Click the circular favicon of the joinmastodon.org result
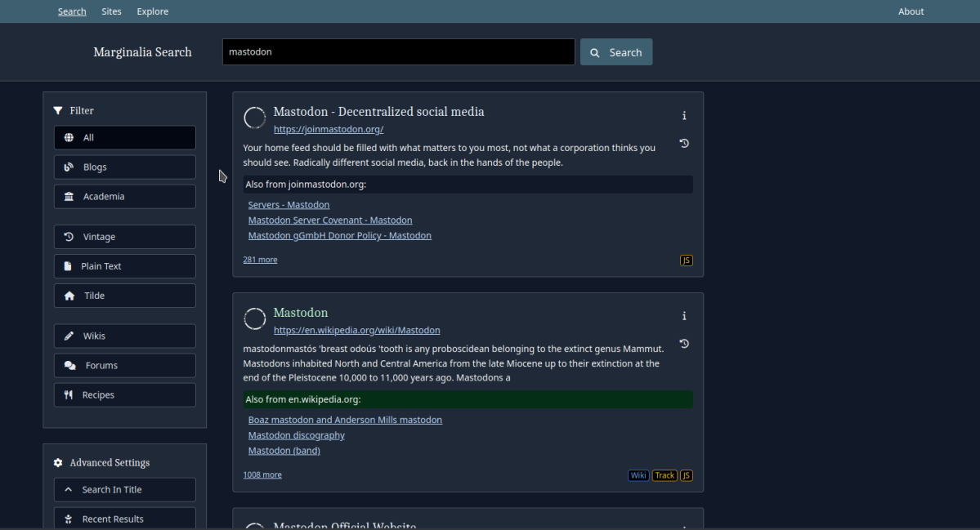The height and width of the screenshot is (530, 980). tap(254, 118)
